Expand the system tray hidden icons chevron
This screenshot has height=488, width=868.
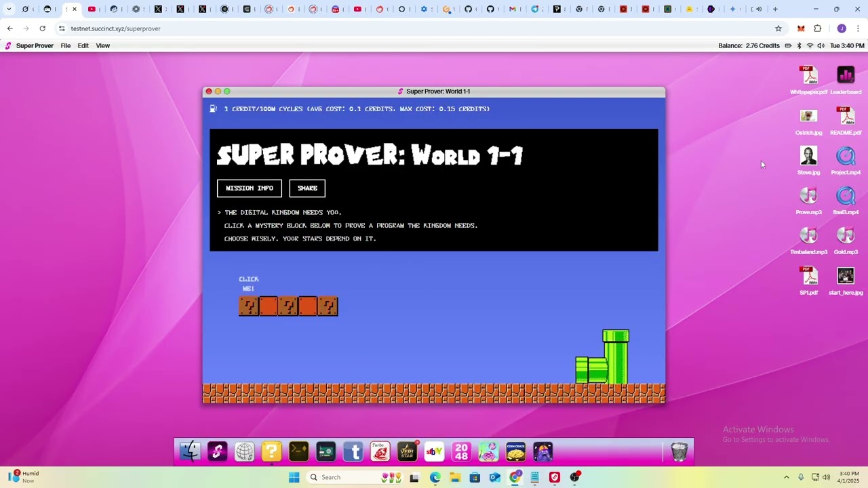pos(787,477)
